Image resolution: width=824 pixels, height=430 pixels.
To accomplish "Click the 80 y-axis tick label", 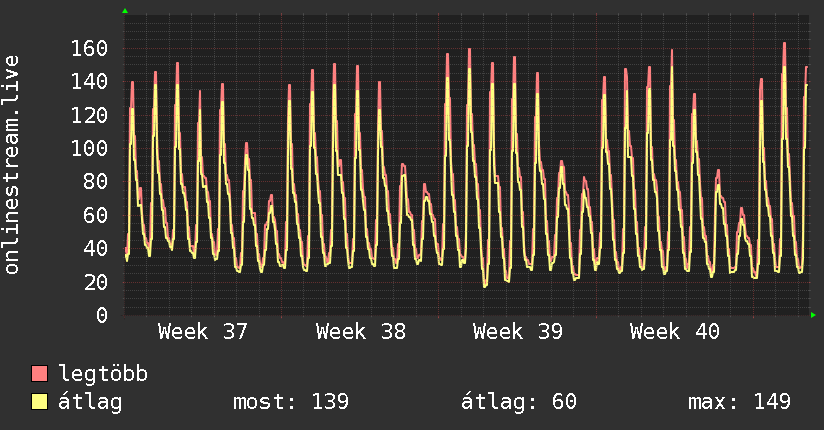I will (x=96, y=182).
